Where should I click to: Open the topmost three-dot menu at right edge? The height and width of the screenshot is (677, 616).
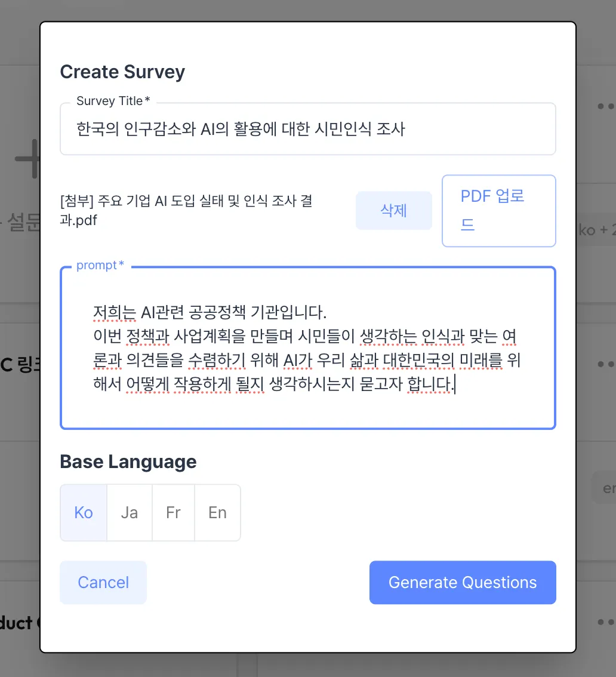[x=606, y=106]
